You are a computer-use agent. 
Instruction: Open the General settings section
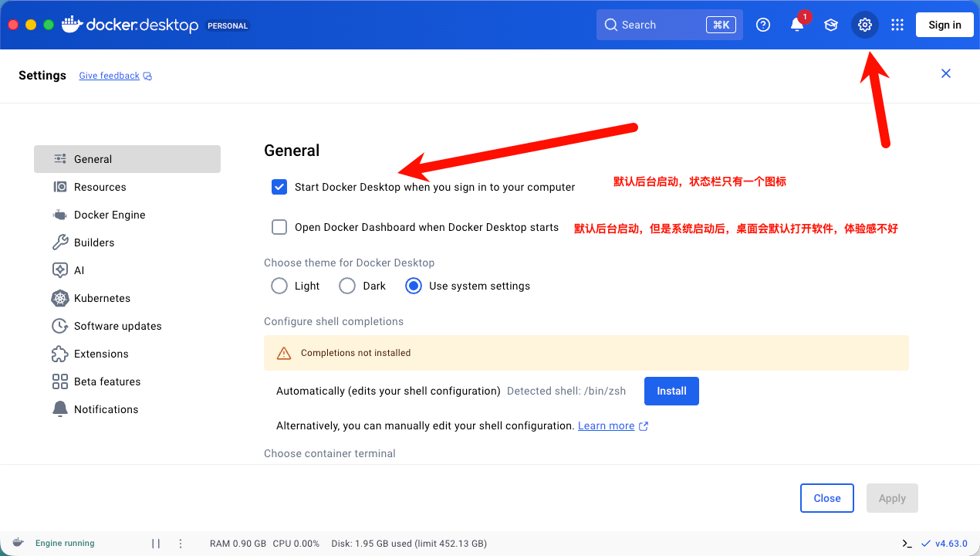pyautogui.click(x=127, y=159)
